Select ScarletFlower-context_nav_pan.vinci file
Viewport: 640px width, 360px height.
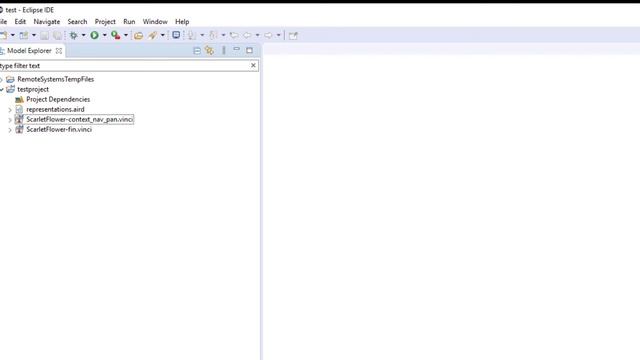[80, 120]
